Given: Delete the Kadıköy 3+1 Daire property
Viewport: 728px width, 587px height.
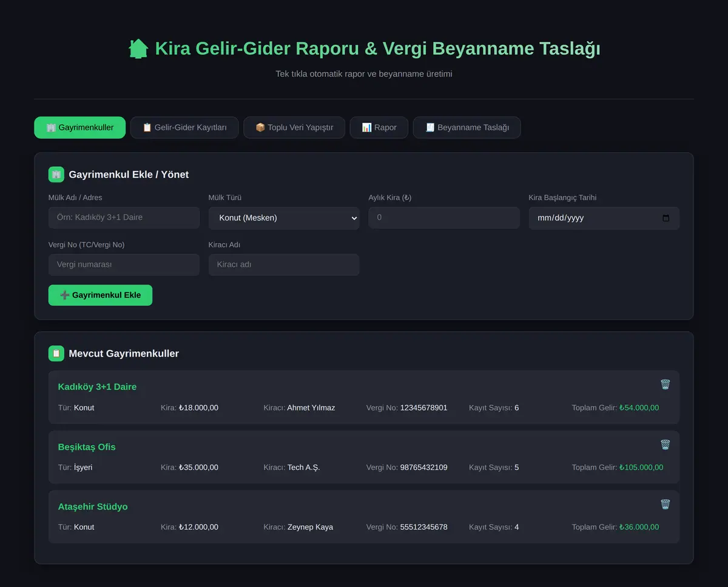Looking at the screenshot, I should click(x=665, y=384).
